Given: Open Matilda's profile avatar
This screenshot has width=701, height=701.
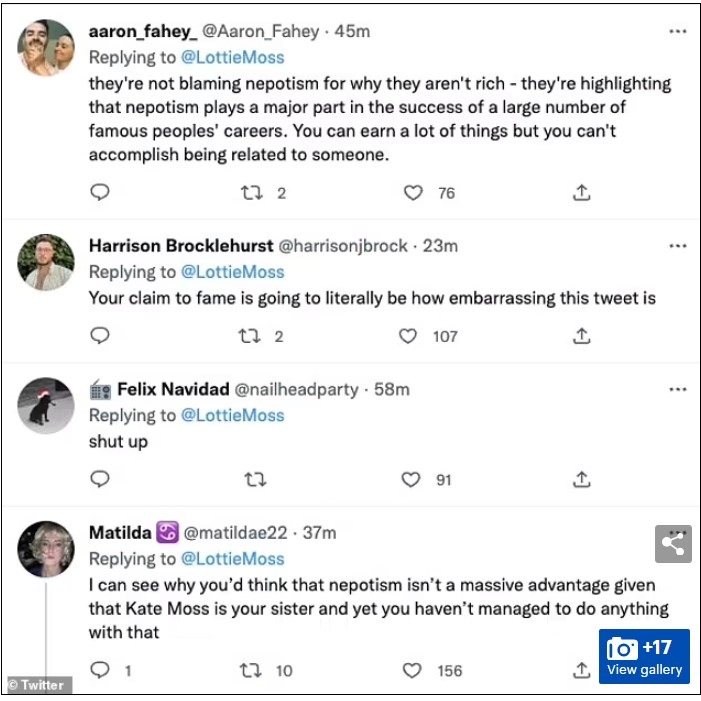Looking at the screenshot, I should [x=46, y=549].
